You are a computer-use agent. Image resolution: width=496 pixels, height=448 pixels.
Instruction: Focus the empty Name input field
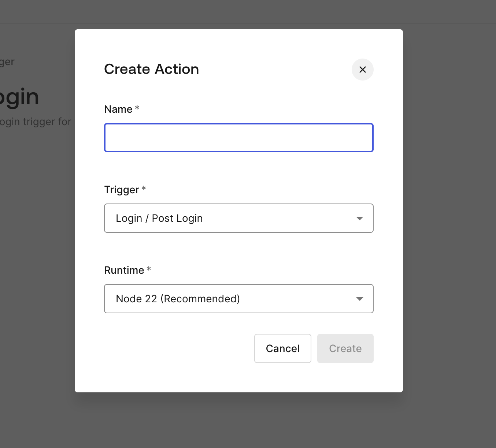point(238,138)
